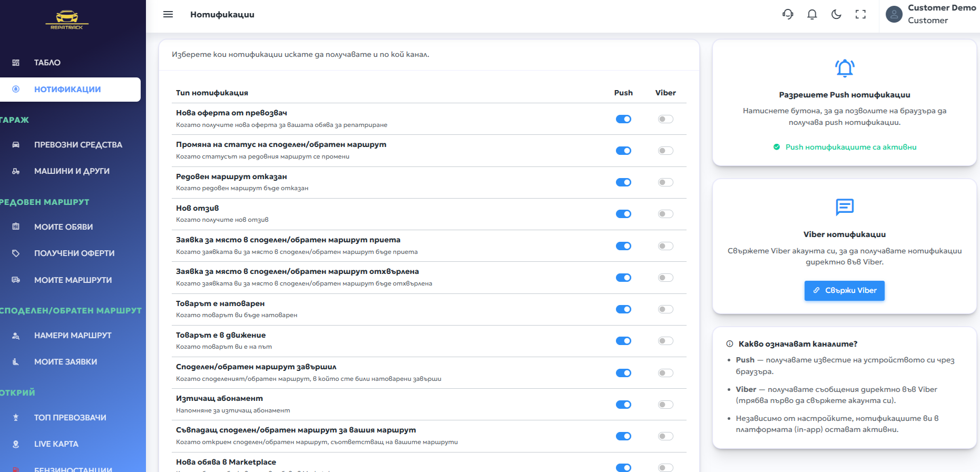
Task: Open Customer Demo profile menu
Action: tap(930, 14)
